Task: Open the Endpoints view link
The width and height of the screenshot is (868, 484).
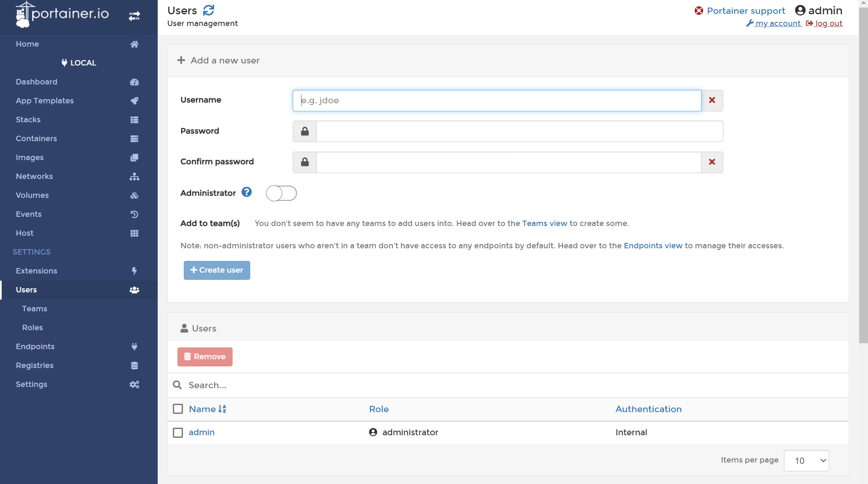Action: point(653,245)
